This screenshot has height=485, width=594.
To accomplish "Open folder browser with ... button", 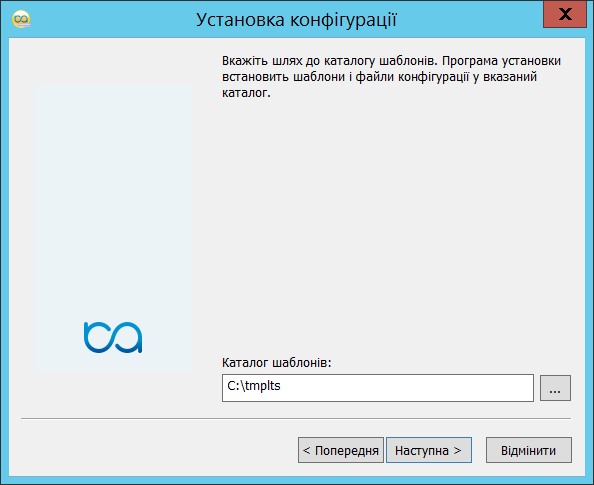I will [555, 388].
